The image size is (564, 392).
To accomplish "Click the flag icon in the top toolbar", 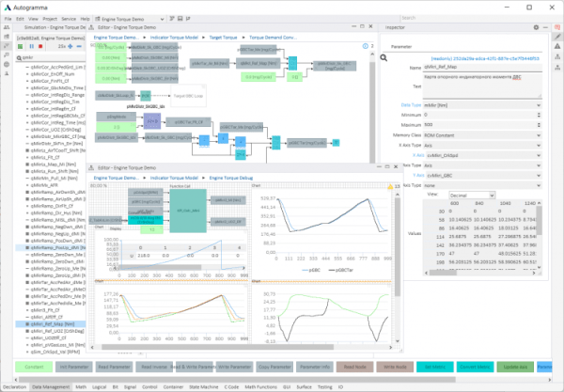I will pyautogui.click(x=188, y=19).
